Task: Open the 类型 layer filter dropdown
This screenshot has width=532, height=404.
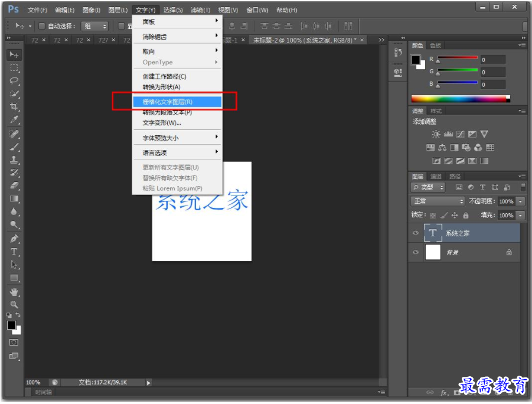Action: [x=428, y=187]
